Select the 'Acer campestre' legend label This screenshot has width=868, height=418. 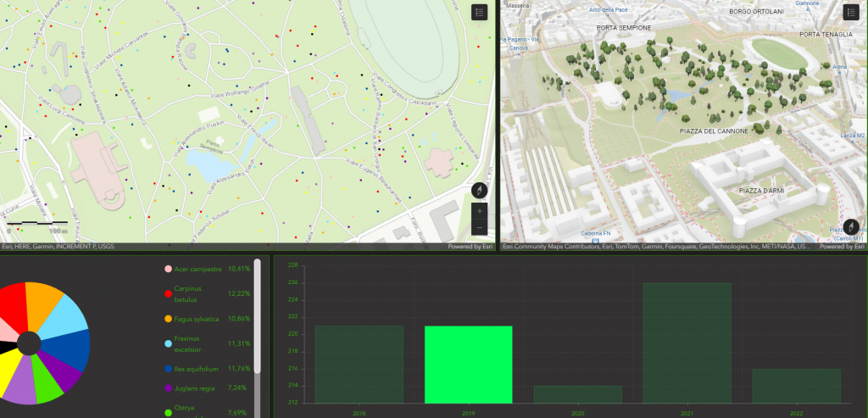(198, 269)
